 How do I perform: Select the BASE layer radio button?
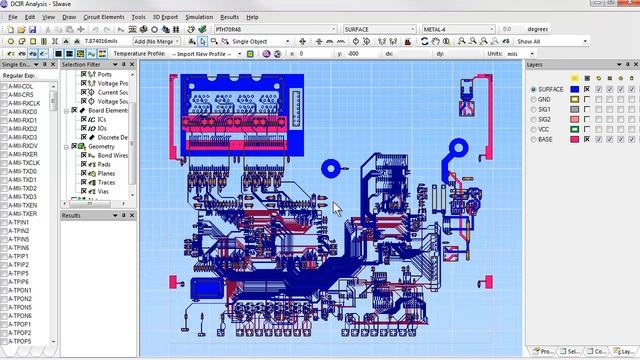[533, 140]
